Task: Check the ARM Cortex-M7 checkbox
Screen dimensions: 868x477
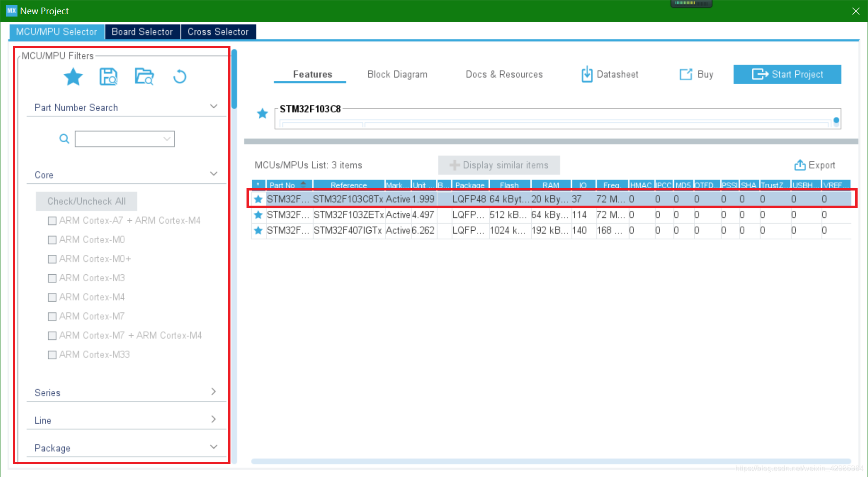Action: pyautogui.click(x=52, y=316)
